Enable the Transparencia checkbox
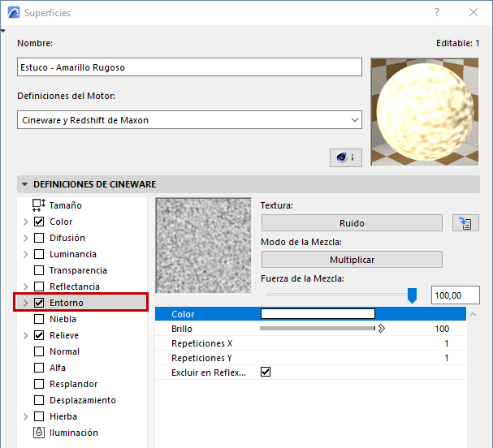493x448 pixels. click(x=39, y=270)
